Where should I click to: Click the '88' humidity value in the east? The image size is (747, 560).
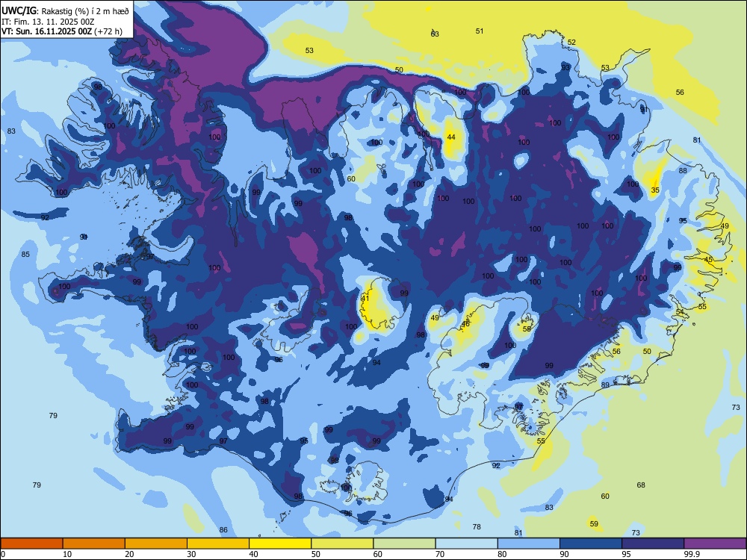pyautogui.click(x=684, y=171)
